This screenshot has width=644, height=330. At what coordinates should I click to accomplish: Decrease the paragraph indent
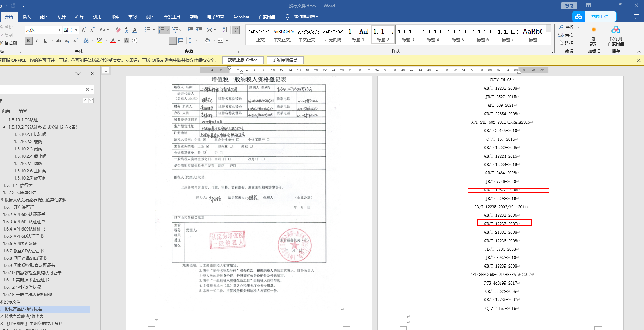click(x=190, y=30)
